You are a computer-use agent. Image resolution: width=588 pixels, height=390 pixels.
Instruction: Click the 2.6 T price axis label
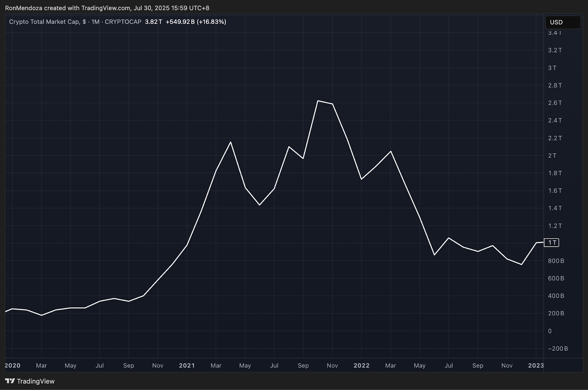(555, 103)
